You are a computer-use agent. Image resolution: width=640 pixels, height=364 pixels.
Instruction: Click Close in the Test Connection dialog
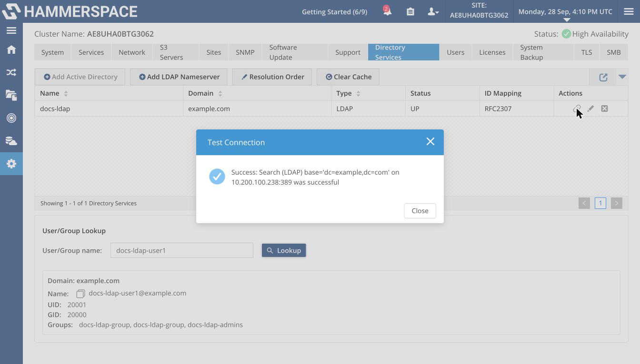point(420,211)
